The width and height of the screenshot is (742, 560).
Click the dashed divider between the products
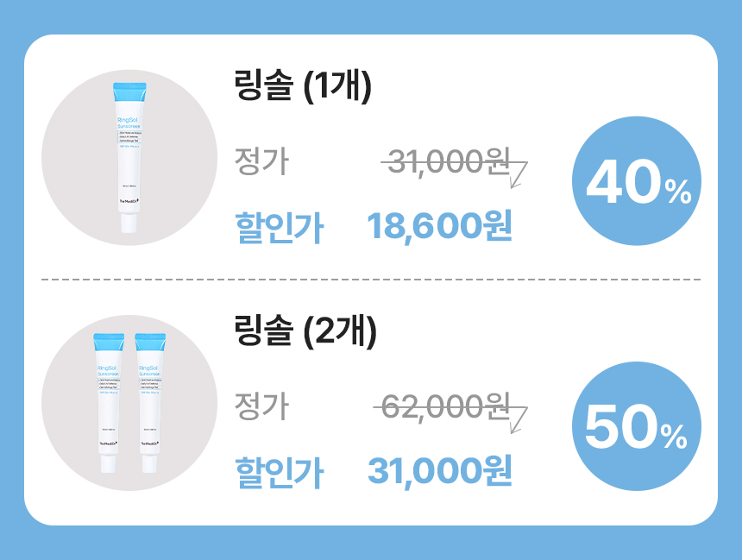coord(371,280)
